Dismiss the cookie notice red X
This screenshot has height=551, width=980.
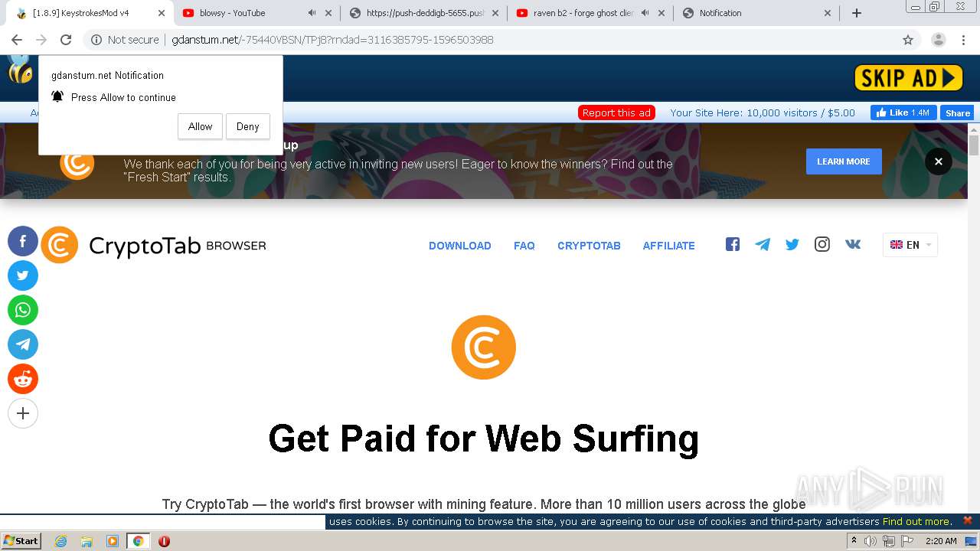[968, 520]
